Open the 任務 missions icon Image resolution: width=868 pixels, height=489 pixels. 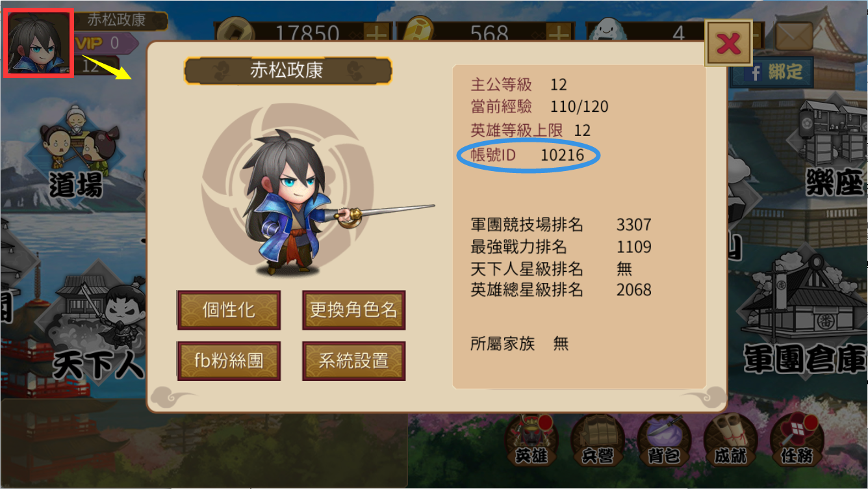click(x=797, y=440)
